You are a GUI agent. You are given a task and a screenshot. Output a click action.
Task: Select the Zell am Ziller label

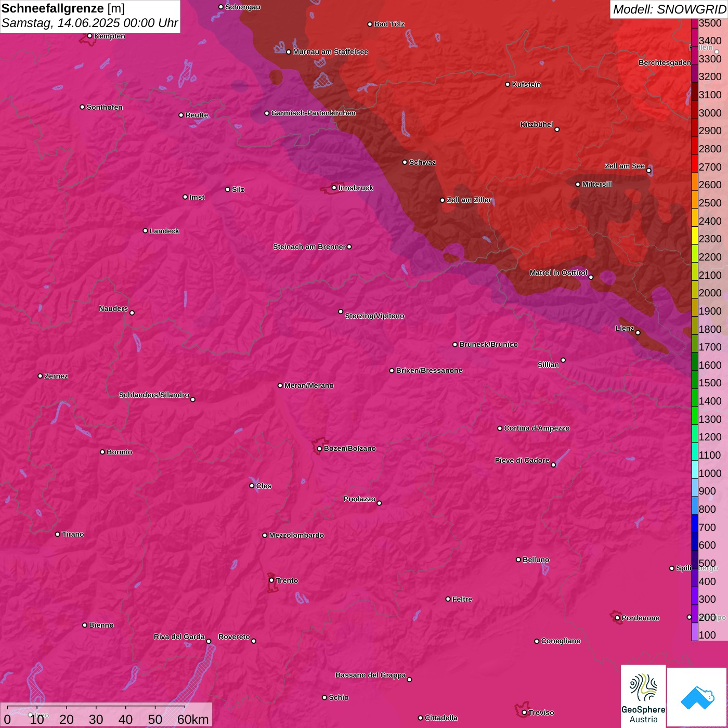[x=469, y=200]
